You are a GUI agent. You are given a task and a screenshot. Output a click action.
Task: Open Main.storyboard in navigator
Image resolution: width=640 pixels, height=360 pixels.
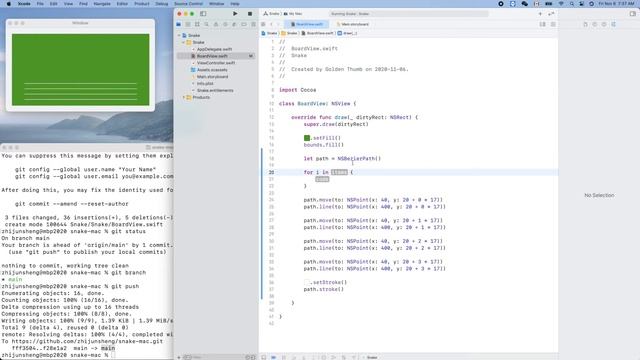tap(212, 77)
